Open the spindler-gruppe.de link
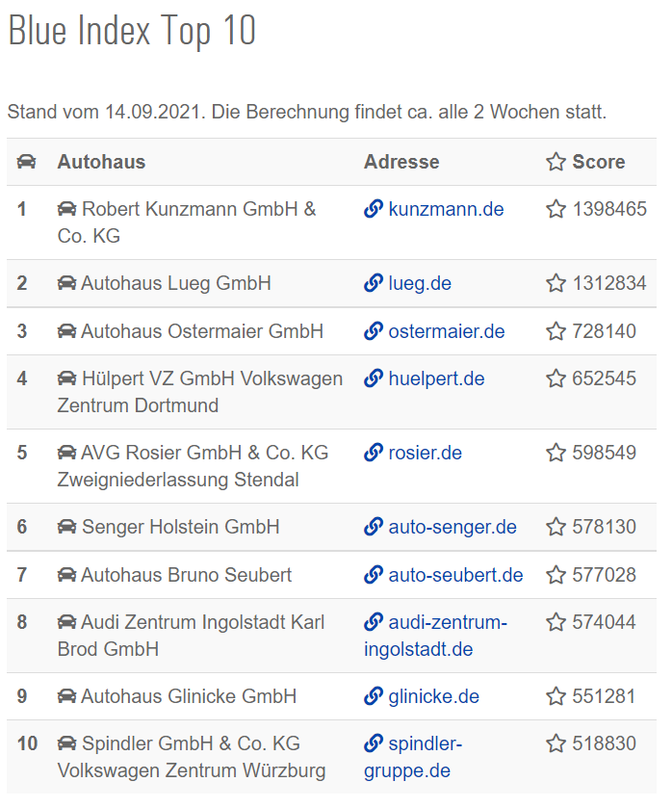Screen dimensions: 672x808 (413, 758)
